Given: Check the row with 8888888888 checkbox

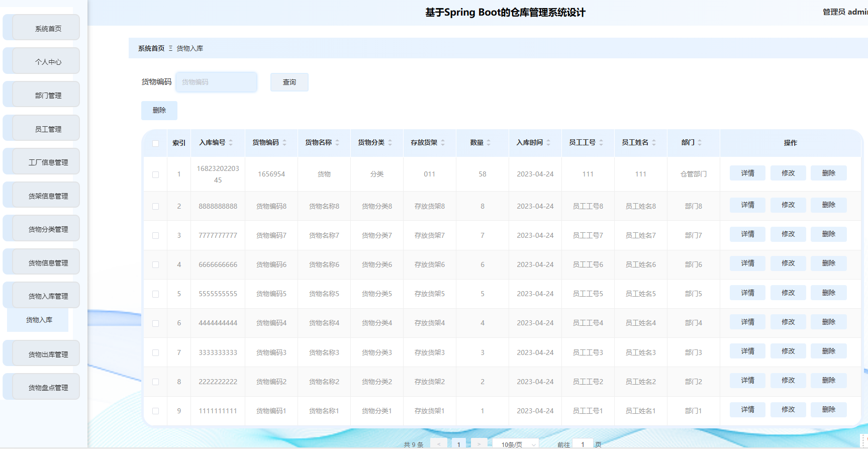Looking at the screenshot, I should (x=156, y=206).
